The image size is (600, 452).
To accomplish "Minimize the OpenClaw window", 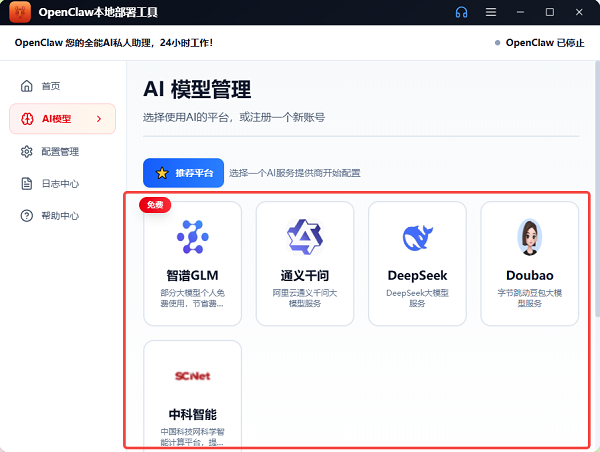I will 520,12.
